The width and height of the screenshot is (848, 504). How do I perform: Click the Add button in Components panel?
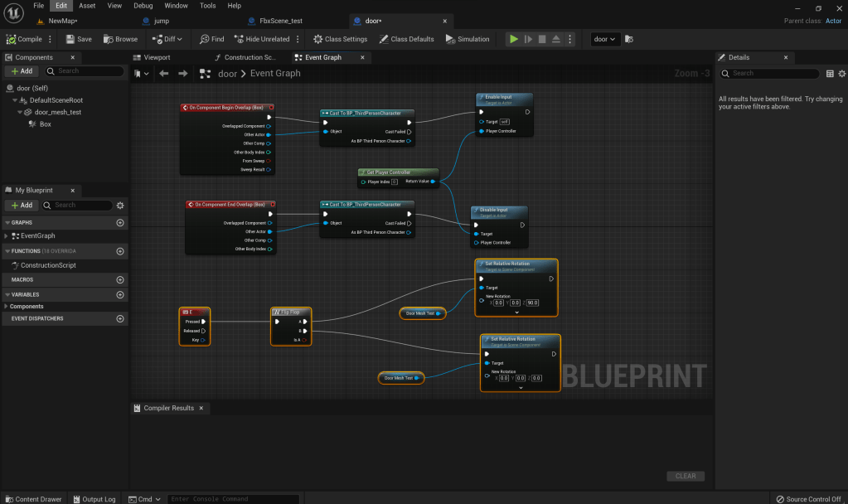click(x=22, y=71)
